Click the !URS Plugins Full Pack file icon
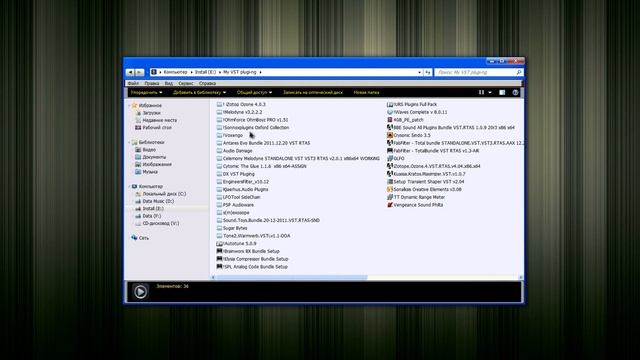The image size is (640, 360). [390, 104]
